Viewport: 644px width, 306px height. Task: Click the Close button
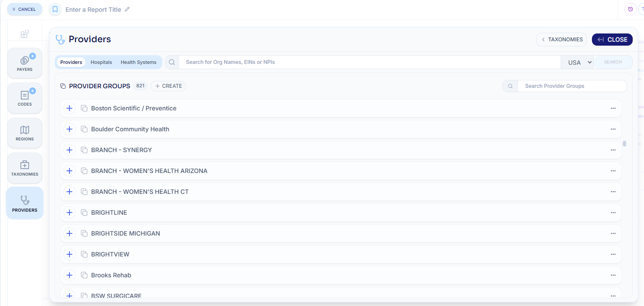tap(612, 40)
